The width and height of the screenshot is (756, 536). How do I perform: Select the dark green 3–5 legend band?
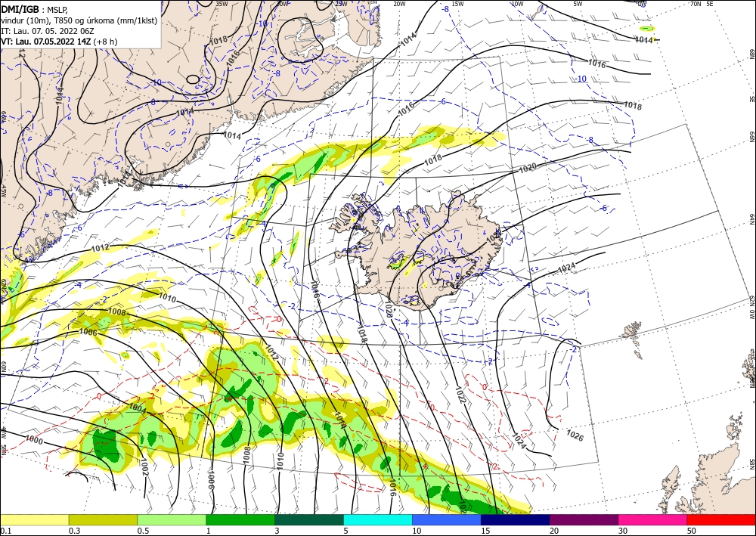point(309,519)
